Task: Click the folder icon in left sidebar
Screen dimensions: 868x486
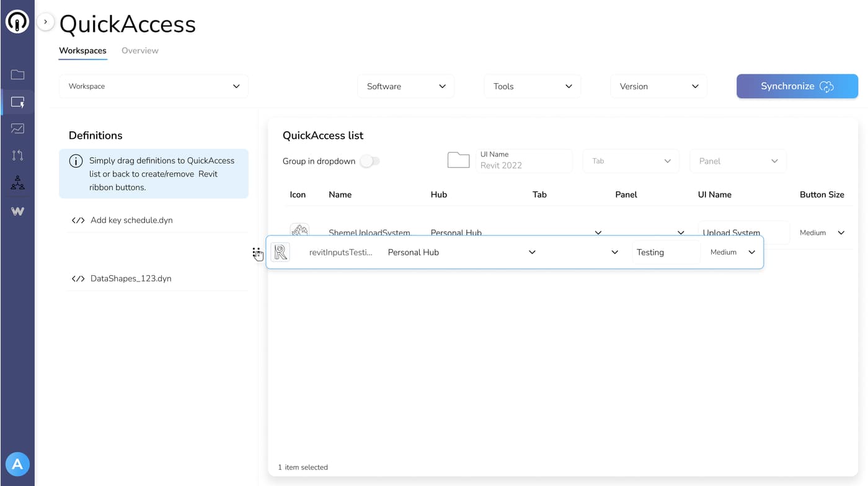Action: [17, 75]
